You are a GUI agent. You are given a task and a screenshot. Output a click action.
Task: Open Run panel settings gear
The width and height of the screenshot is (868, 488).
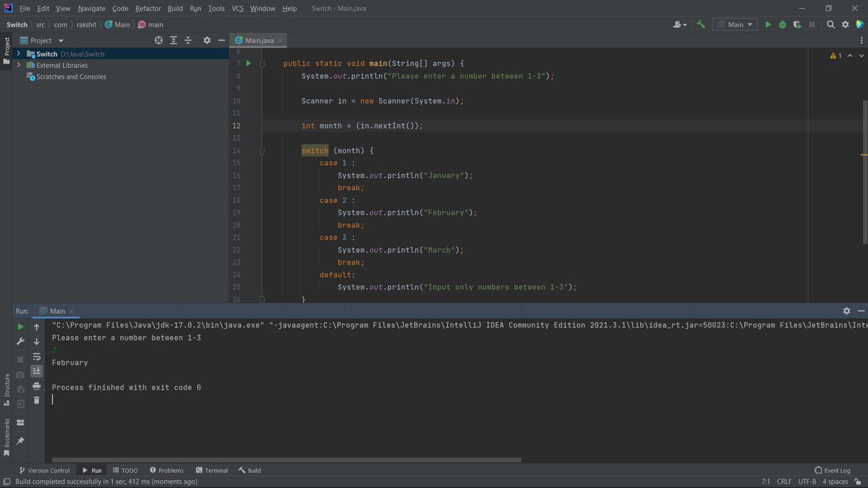coord(847,311)
